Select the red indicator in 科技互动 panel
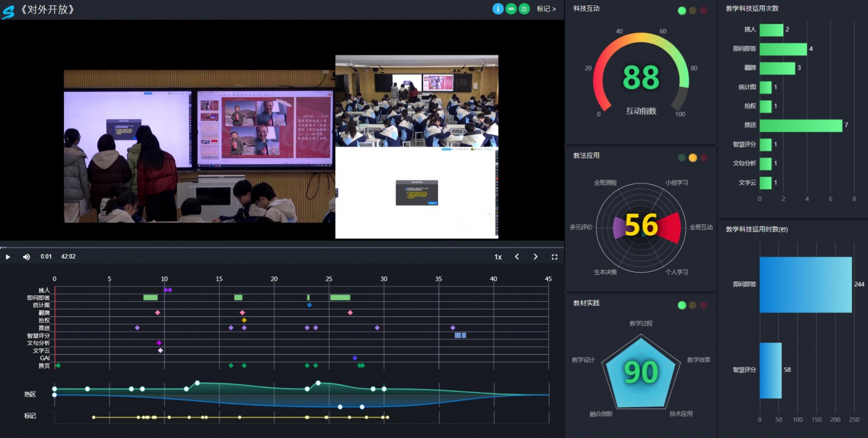868x438 pixels. (704, 11)
